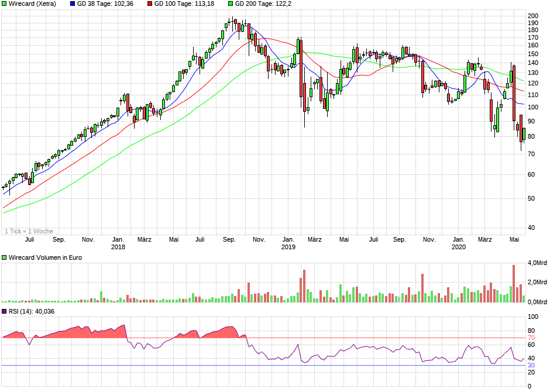The width and height of the screenshot is (550, 392).
Task: Click the blue '30' RSI threshold label
Action: tap(531, 365)
